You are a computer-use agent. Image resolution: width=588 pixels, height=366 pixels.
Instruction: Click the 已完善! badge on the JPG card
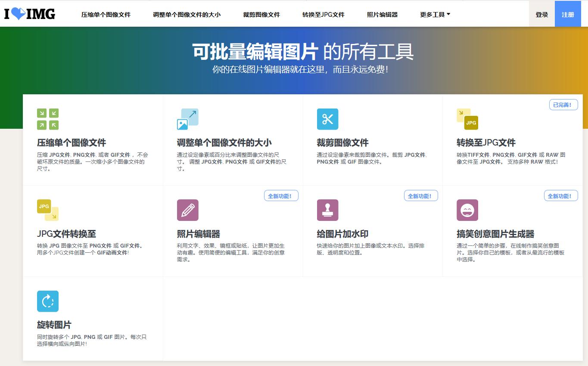click(x=563, y=104)
